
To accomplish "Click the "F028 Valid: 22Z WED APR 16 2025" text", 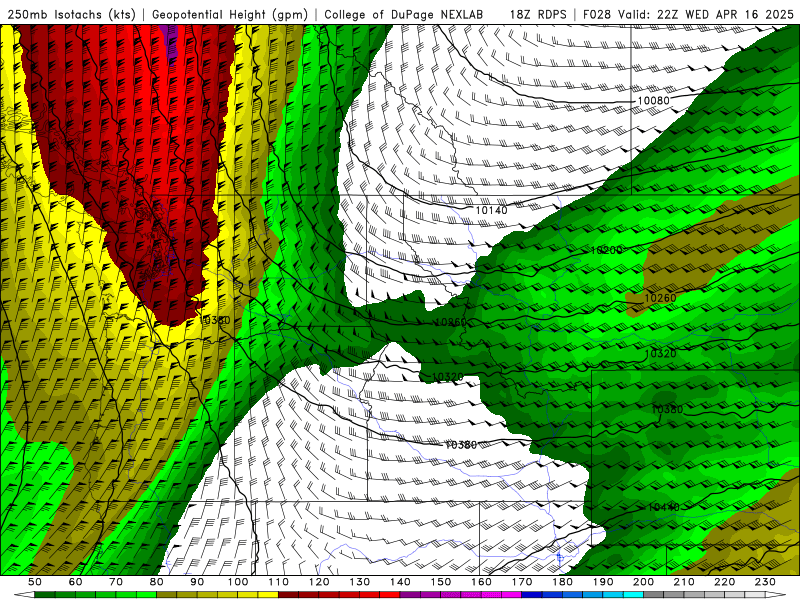I will coord(688,15).
